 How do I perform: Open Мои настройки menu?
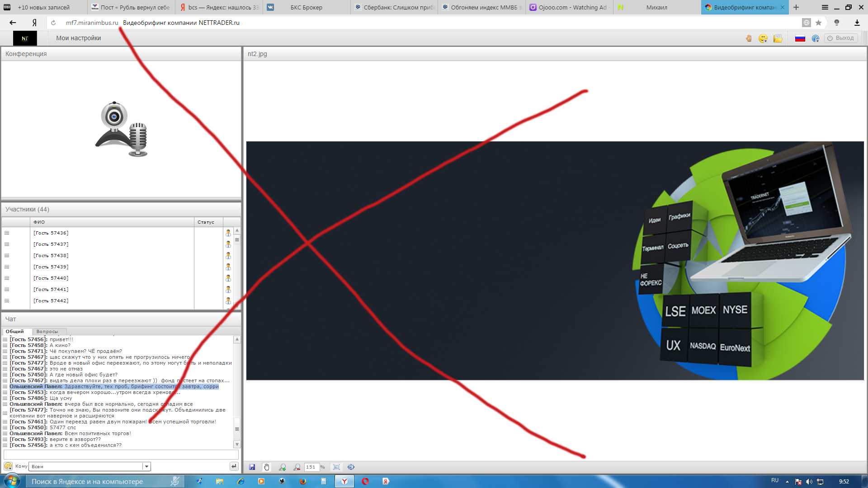(x=79, y=38)
